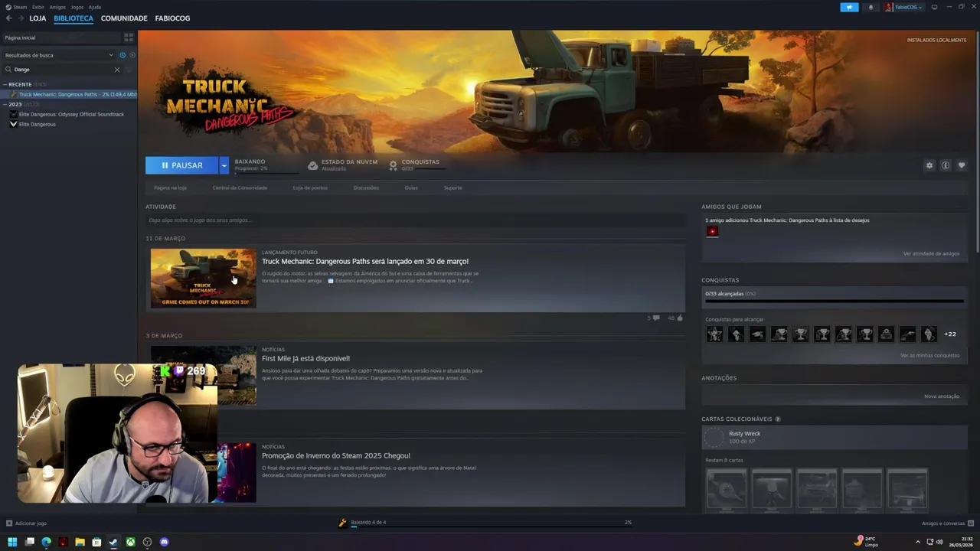Show game info via the info icon
The width and height of the screenshot is (980, 551).
pos(946,165)
